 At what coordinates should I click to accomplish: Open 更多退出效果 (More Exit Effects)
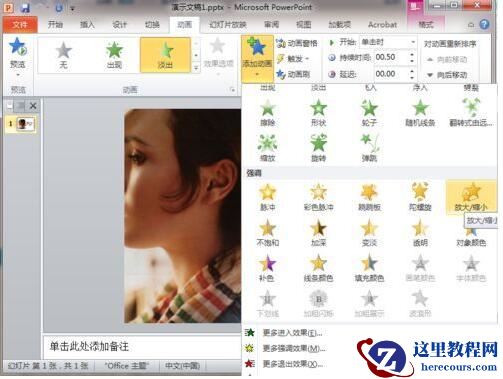click(283, 364)
